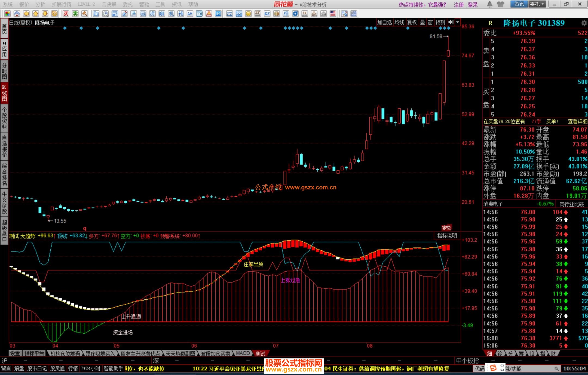Open settings gear beside 隆扬电子 301389

584,23
